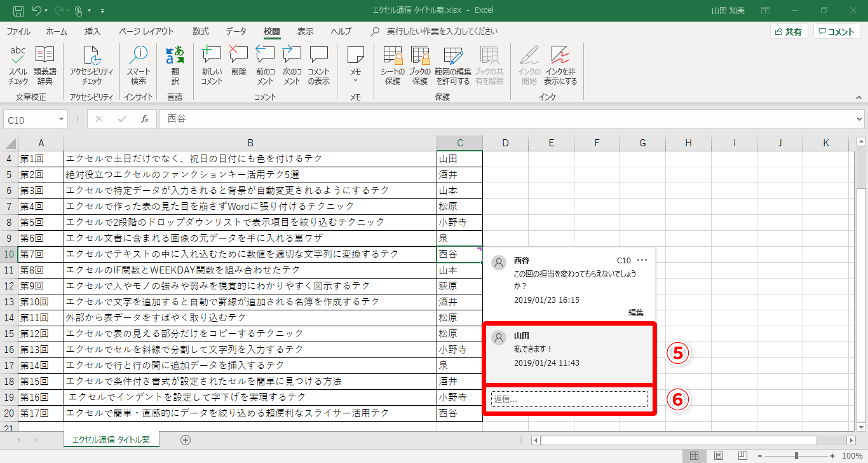Select row 15 header
The image size is (868, 463).
[x=9, y=334]
